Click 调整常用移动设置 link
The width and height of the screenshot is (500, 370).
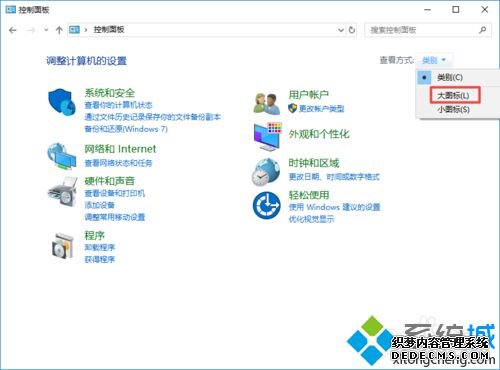click(115, 217)
